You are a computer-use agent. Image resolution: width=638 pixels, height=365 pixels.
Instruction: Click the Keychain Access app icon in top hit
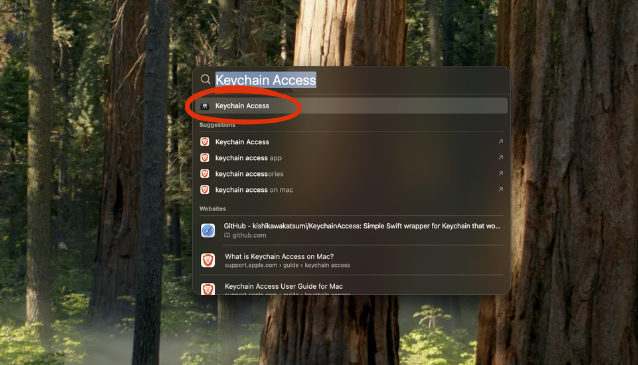click(205, 106)
